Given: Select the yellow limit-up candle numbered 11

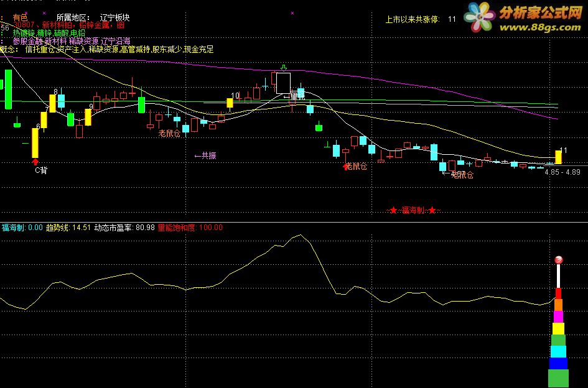Looking at the screenshot, I should click(558, 157).
